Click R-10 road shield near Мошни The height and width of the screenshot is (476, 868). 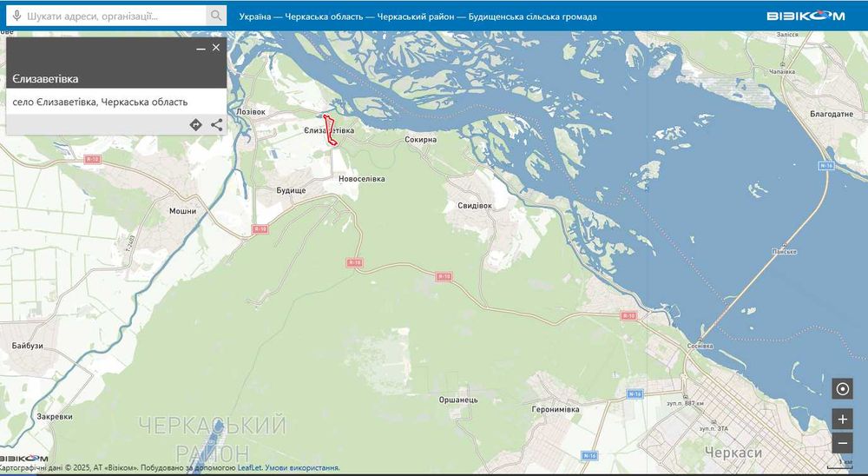pyautogui.click(x=93, y=160)
